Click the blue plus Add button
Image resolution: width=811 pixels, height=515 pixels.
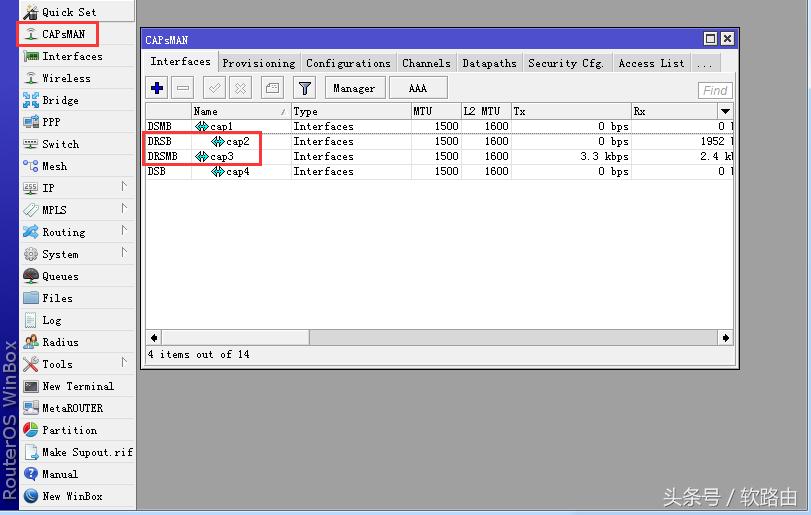point(157,89)
